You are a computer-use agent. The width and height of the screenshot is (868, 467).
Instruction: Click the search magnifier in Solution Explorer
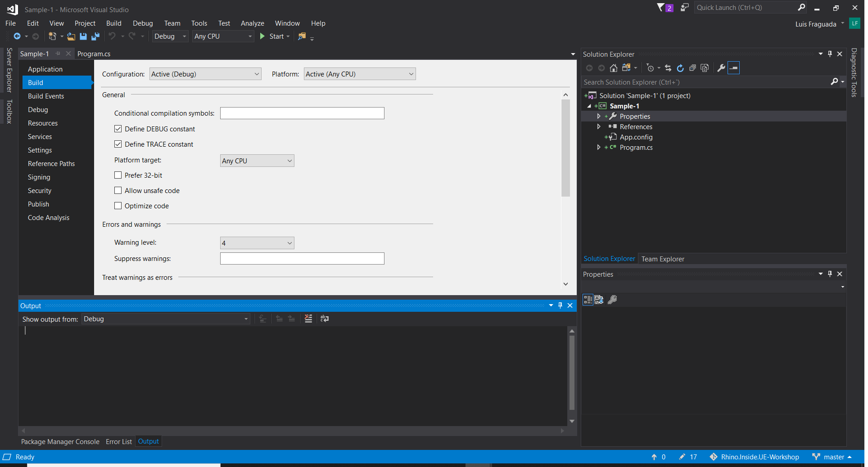(x=835, y=82)
